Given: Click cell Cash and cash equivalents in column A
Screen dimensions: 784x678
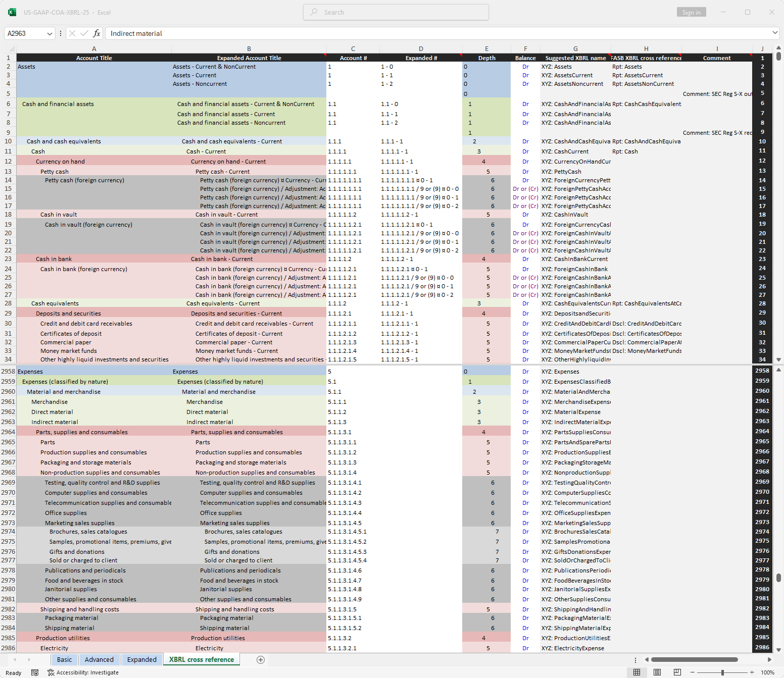Looking at the screenshot, I should (94, 141).
